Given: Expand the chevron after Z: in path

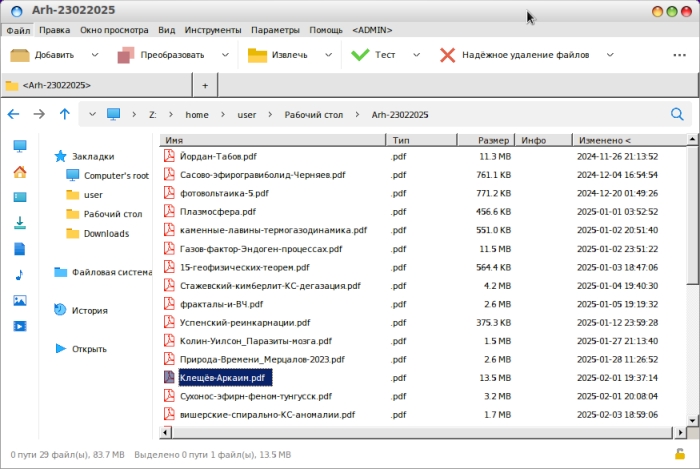Looking at the screenshot, I should [x=171, y=115].
